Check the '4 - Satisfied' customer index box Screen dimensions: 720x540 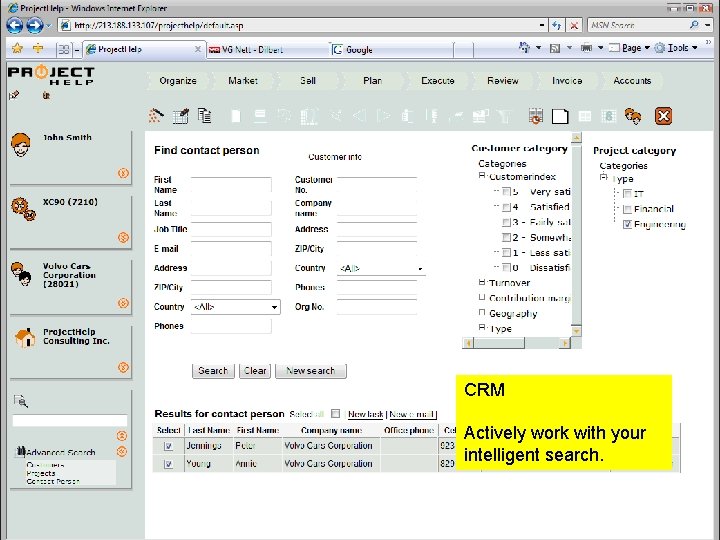506,207
